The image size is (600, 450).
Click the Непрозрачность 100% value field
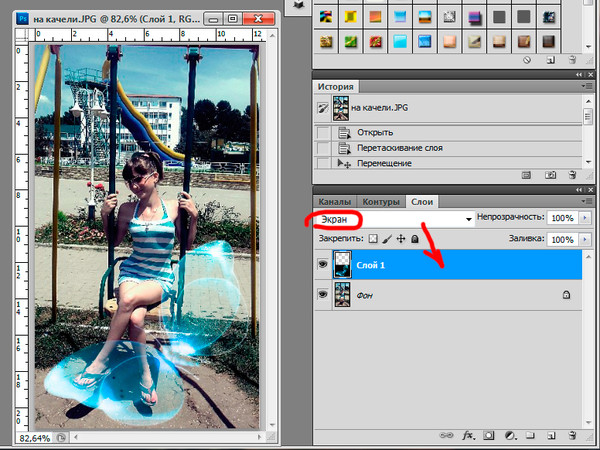coord(562,218)
